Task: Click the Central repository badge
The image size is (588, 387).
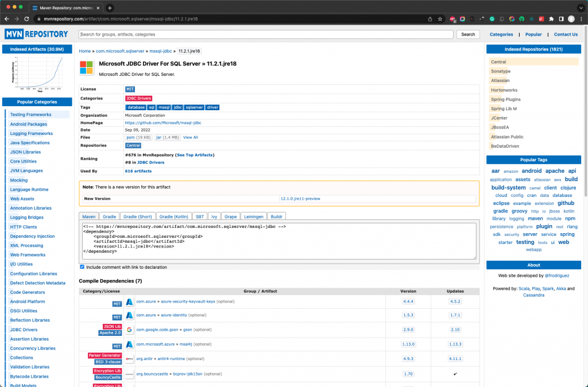Action: (133, 145)
